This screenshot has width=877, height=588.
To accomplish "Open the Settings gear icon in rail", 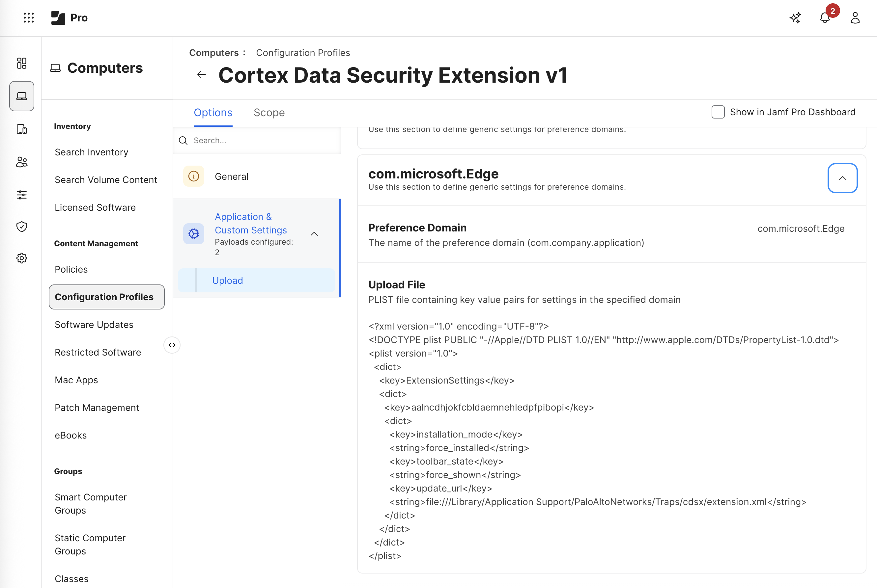I will pyautogui.click(x=22, y=258).
